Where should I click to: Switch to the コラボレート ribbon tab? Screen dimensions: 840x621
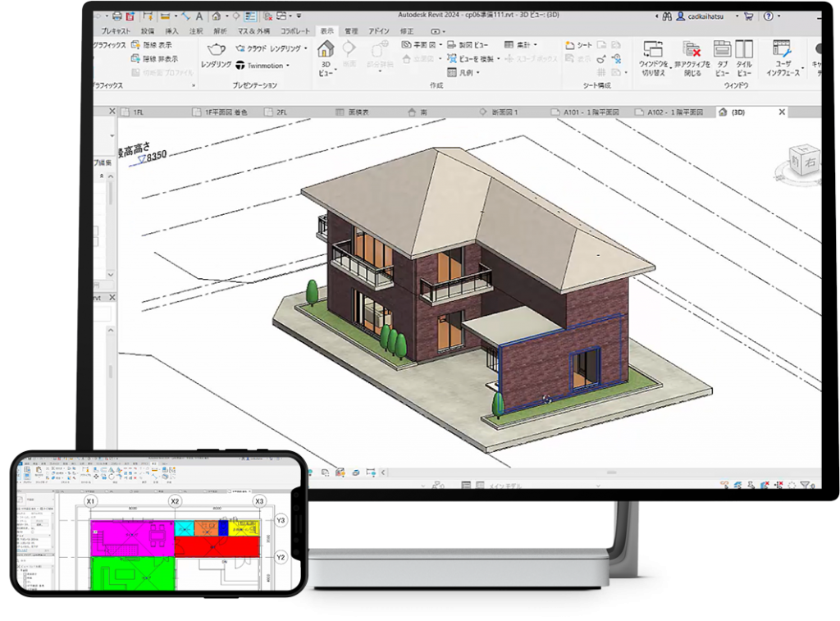tap(295, 31)
